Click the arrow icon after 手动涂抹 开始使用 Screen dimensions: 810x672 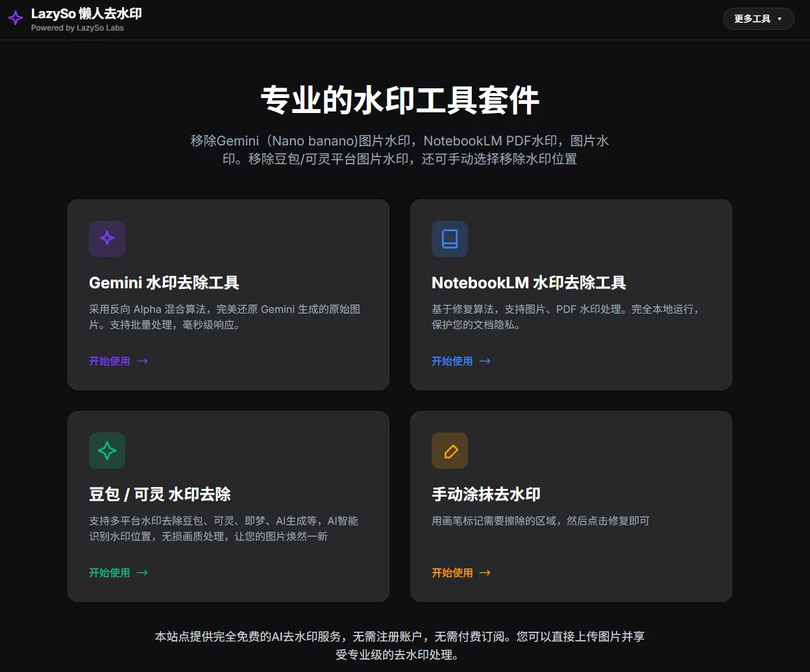click(x=485, y=573)
